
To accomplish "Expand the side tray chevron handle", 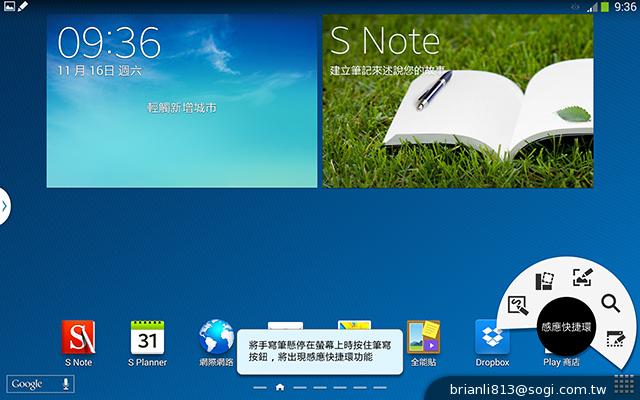I will (x=4, y=206).
